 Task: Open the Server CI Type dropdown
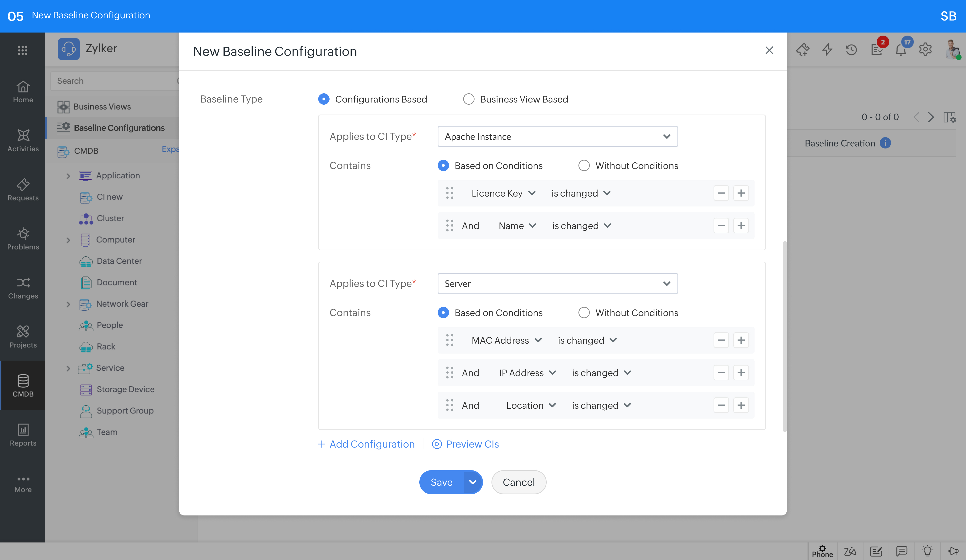(557, 284)
